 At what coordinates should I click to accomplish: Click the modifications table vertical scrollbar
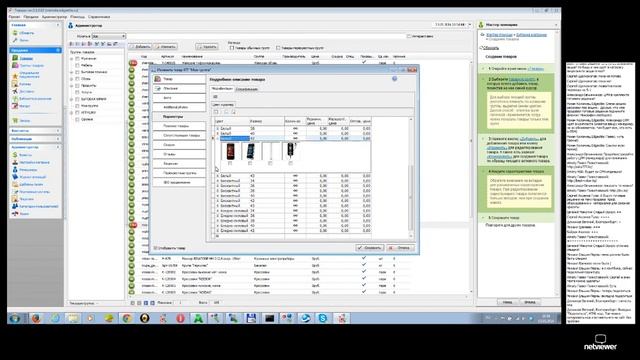[411, 178]
